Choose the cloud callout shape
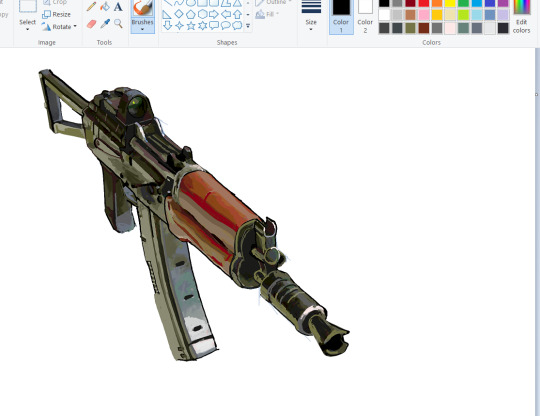The image size is (540, 416). 237,25
